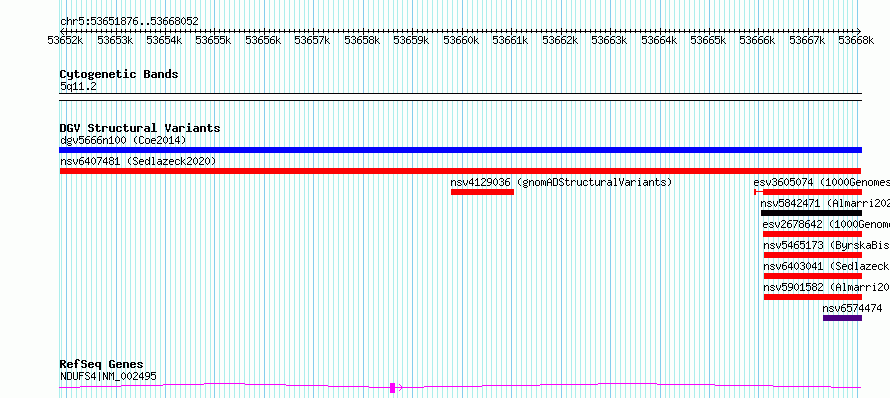Image resolution: width=890 pixels, height=398 pixels.
Task: Click the 53664k ruler label
Action: 659,40
